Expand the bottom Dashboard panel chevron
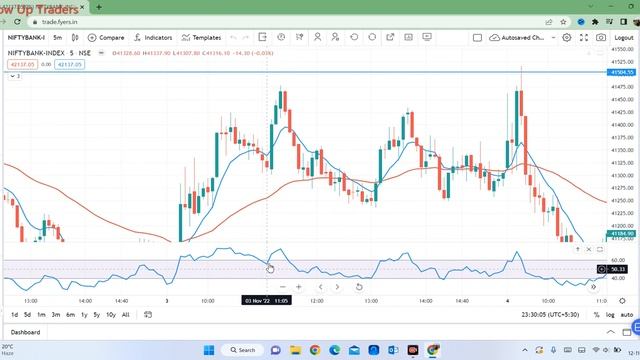Screen dimensions: 640x360 pyautogui.click(x=611, y=332)
